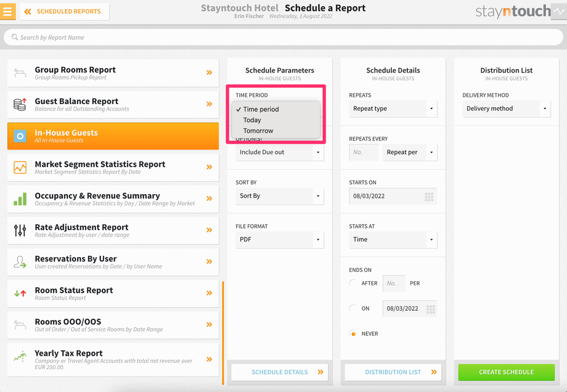Click Room Status Report arrows icon
Screen dimensions: 567x392
(20, 293)
